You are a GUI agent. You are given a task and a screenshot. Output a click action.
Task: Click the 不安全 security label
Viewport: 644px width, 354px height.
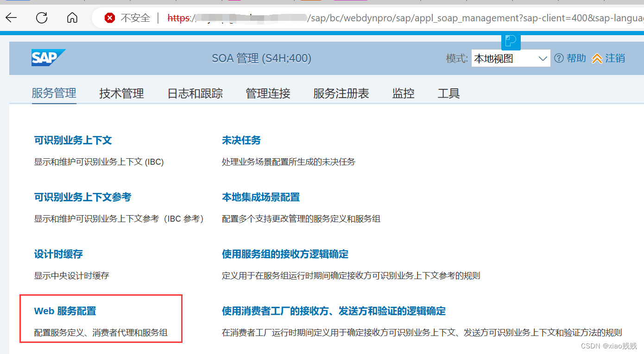tap(135, 18)
